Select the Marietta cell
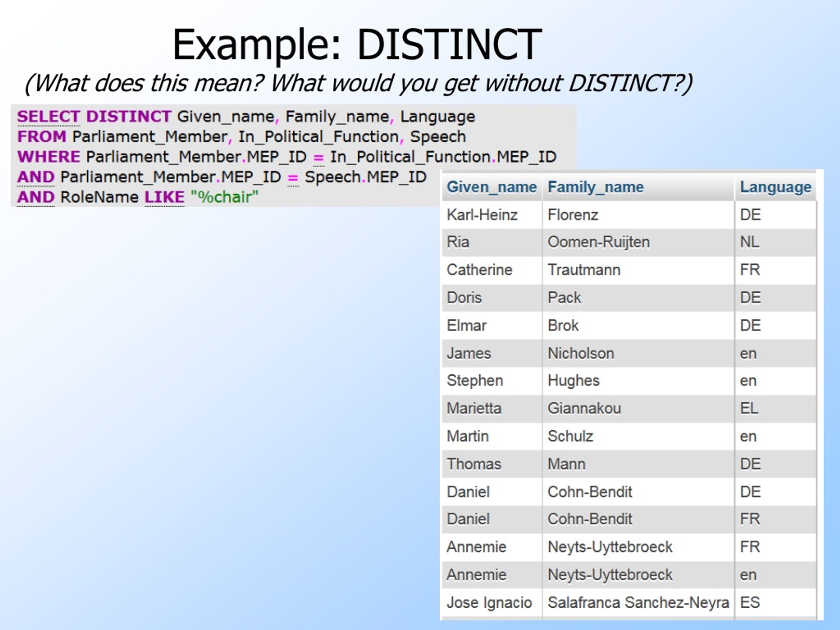 tap(492, 409)
